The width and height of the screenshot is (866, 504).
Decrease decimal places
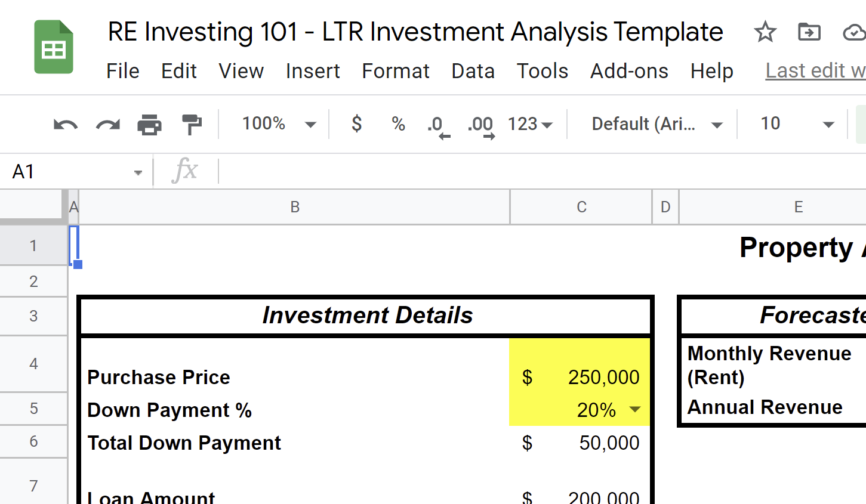(438, 126)
